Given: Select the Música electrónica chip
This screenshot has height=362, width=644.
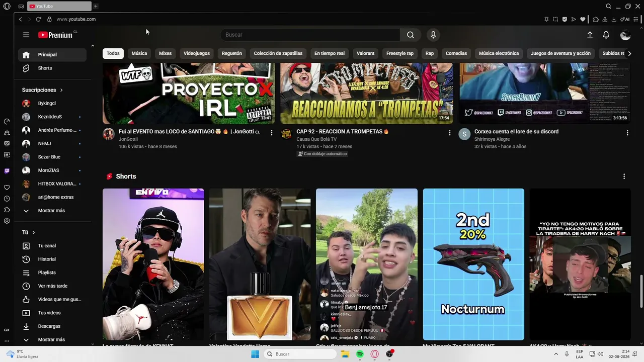Looking at the screenshot, I should (x=499, y=53).
